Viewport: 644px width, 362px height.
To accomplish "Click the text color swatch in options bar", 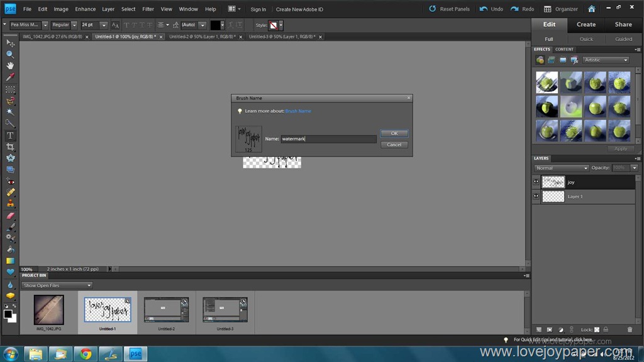I will point(215,25).
